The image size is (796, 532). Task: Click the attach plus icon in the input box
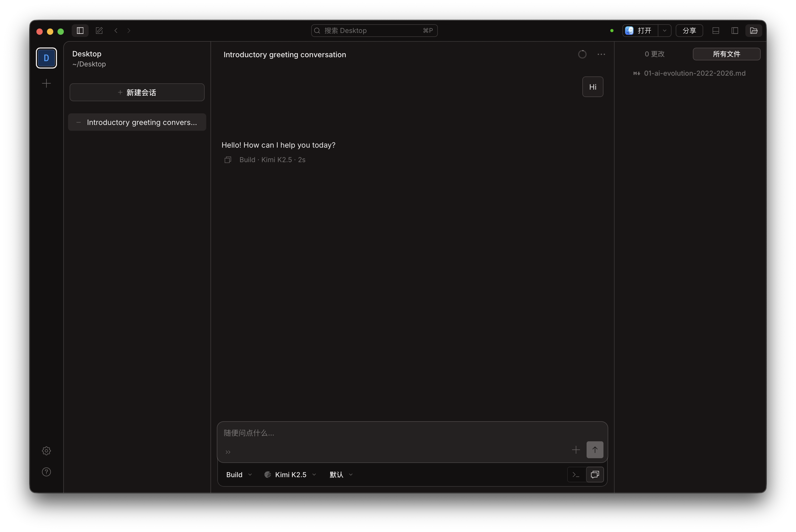point(576,450)
